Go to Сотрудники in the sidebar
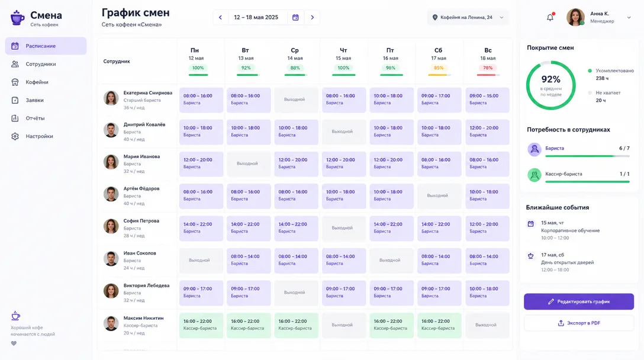This screenshot has width=644, height=360. click(46, 64)
